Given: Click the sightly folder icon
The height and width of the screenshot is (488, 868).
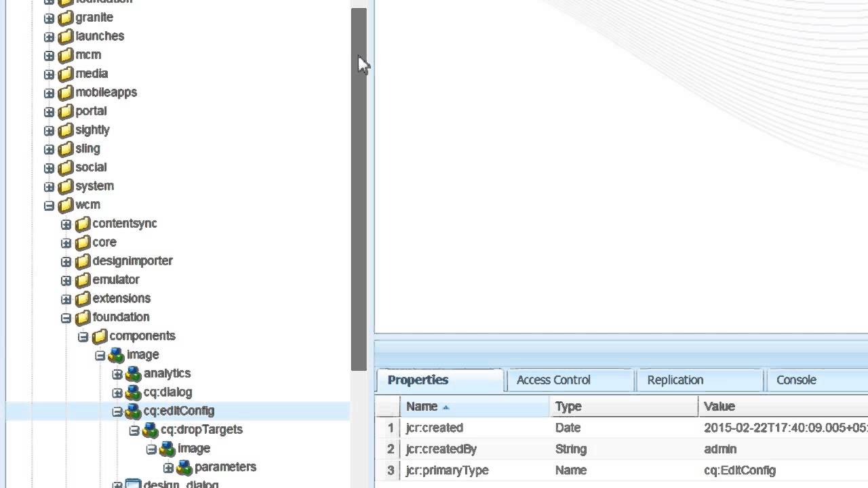Looking at the screenshot, I should click(66, 130).
